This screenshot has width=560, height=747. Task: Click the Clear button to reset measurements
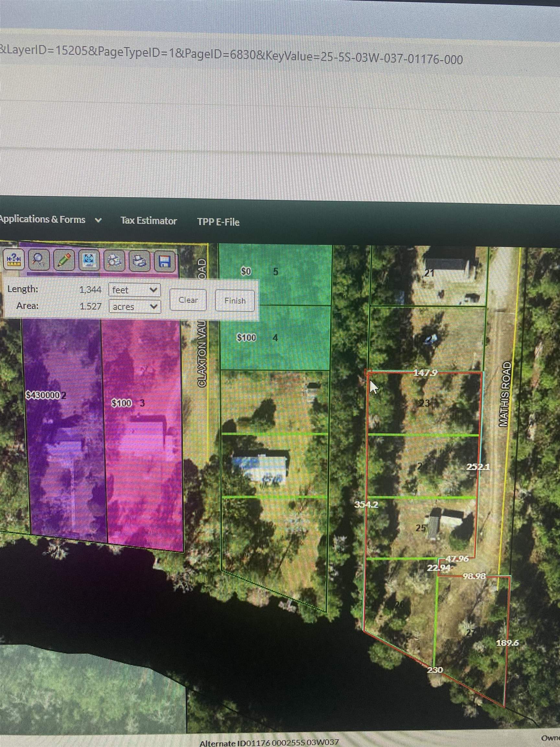pyautogui.click(x=188, y=300)
